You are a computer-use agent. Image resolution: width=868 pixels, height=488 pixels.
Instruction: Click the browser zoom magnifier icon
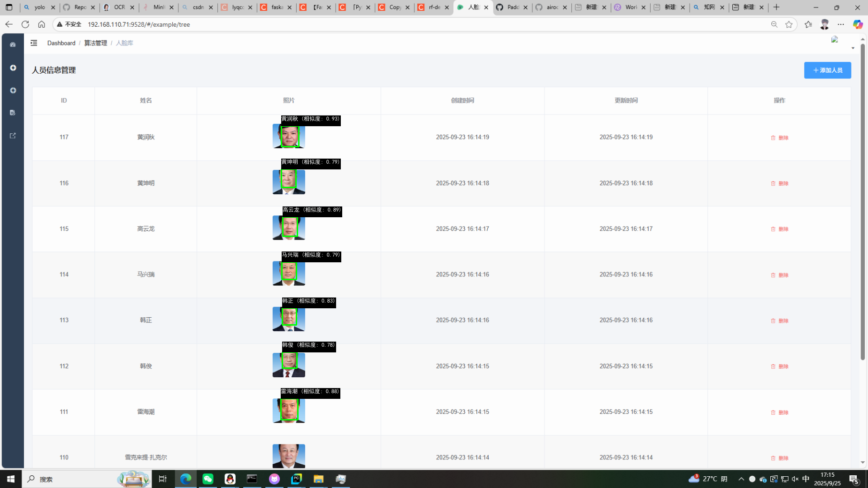pos(774,24)
